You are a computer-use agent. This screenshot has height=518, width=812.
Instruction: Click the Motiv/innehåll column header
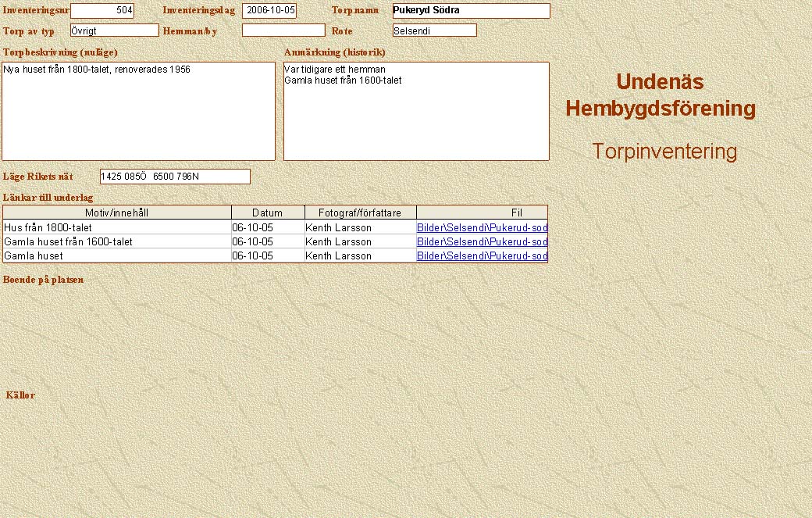[x=117, y=213]
